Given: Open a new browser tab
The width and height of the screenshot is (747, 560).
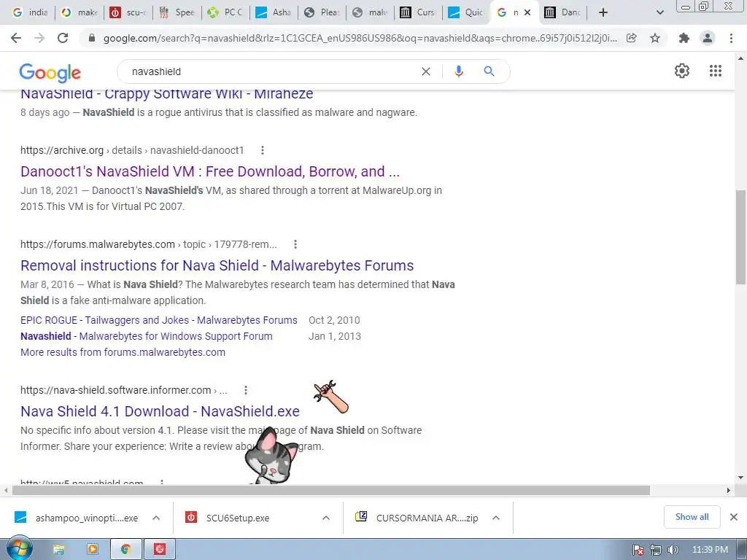Looking at the screenshot, I should pos(603,12).
